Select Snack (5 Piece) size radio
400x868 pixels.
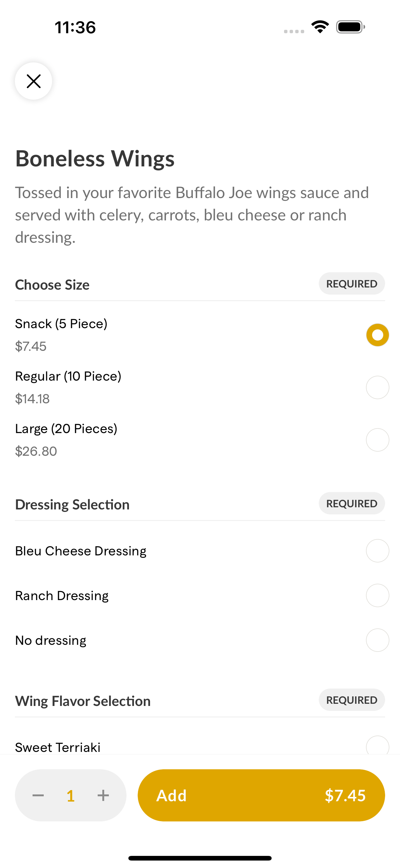pyautogui.click(x=377, y=335)
